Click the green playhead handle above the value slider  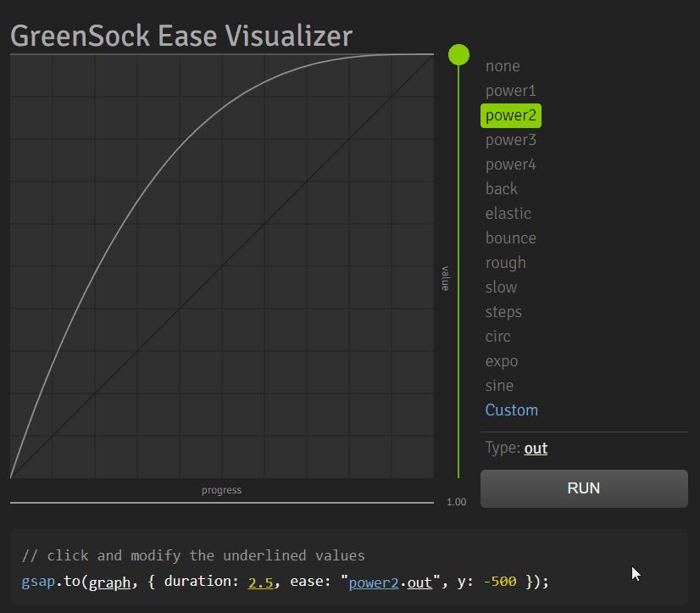(458, 53)
